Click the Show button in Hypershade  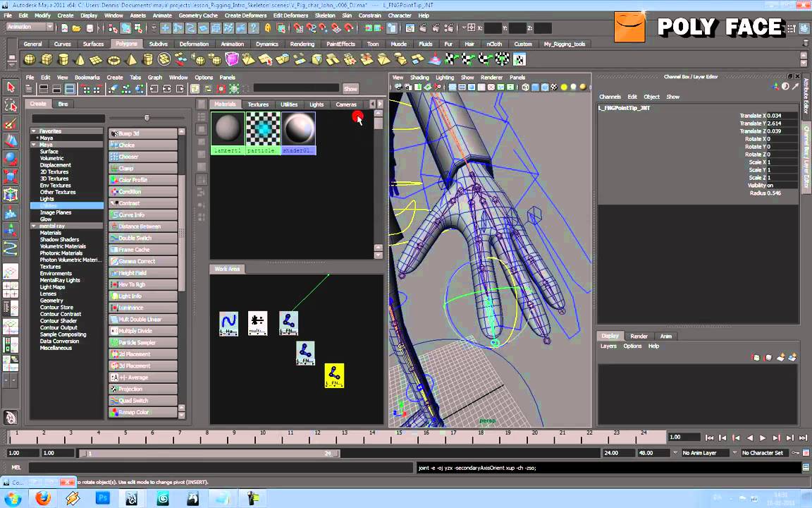pos(350,89)
